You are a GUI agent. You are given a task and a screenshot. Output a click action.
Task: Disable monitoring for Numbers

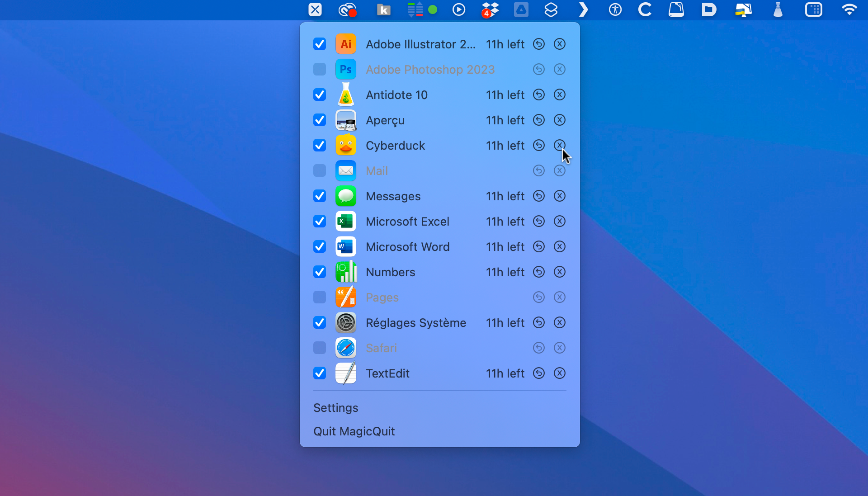pos(319,272)
